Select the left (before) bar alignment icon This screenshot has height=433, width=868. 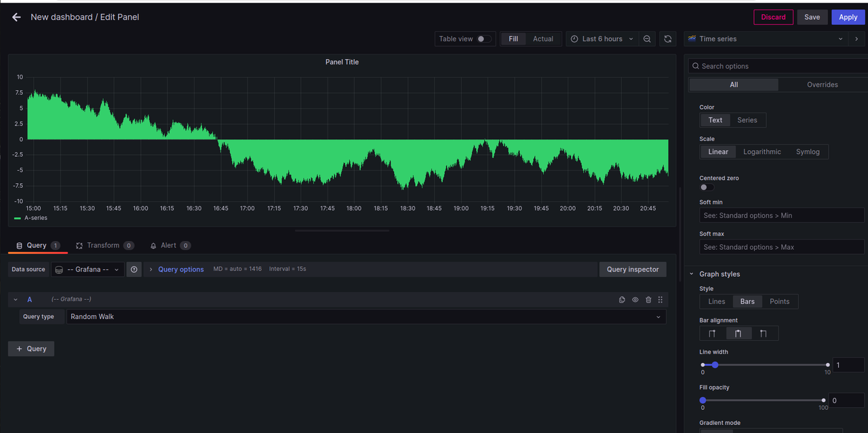712,333
